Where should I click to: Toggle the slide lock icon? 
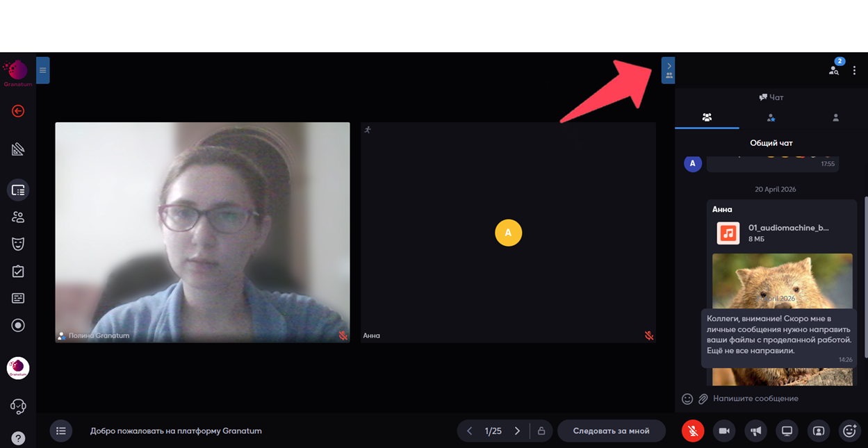pos(541,431)
